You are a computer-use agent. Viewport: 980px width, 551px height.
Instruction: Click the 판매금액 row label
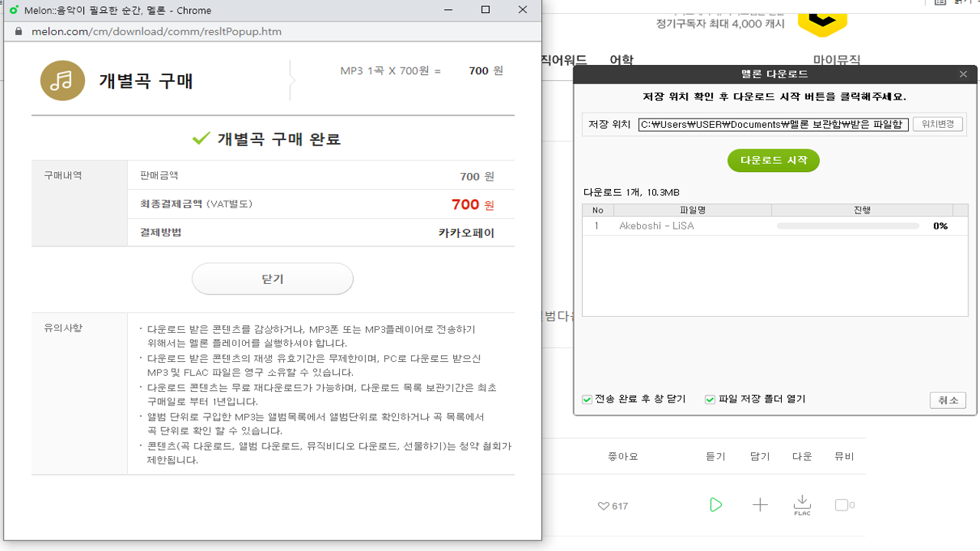[159, 175]
